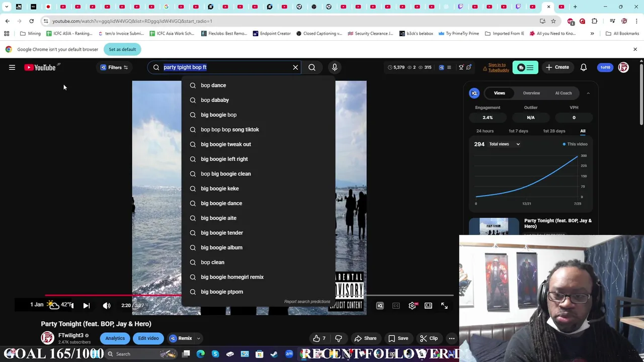
Task: Open player settings gear
Action: pos(412,306)
